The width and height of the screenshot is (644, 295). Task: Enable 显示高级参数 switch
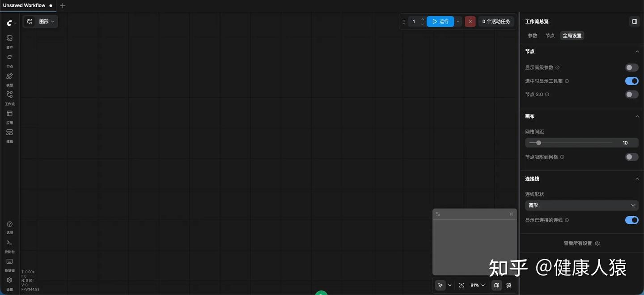tap(631, 68)
